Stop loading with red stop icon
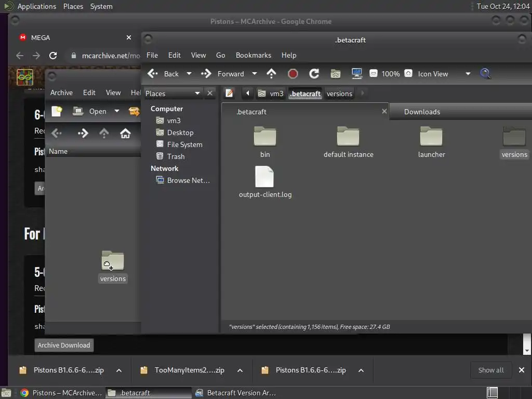The width and height of the screenshot is (532, 399). pos(293,74)
